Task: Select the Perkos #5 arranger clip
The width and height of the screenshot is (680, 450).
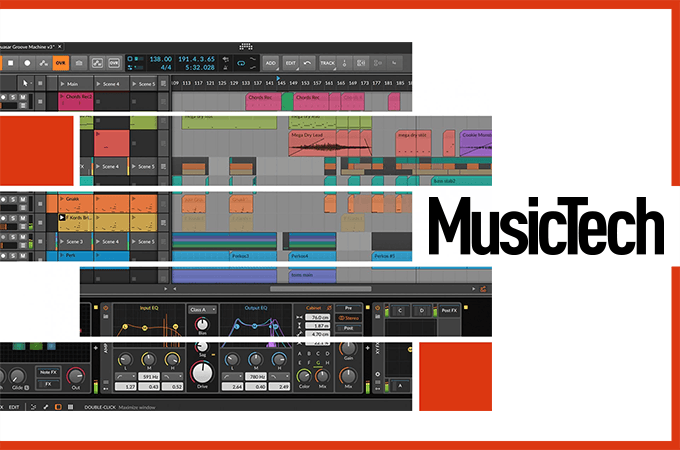Action: coord(392,256)
